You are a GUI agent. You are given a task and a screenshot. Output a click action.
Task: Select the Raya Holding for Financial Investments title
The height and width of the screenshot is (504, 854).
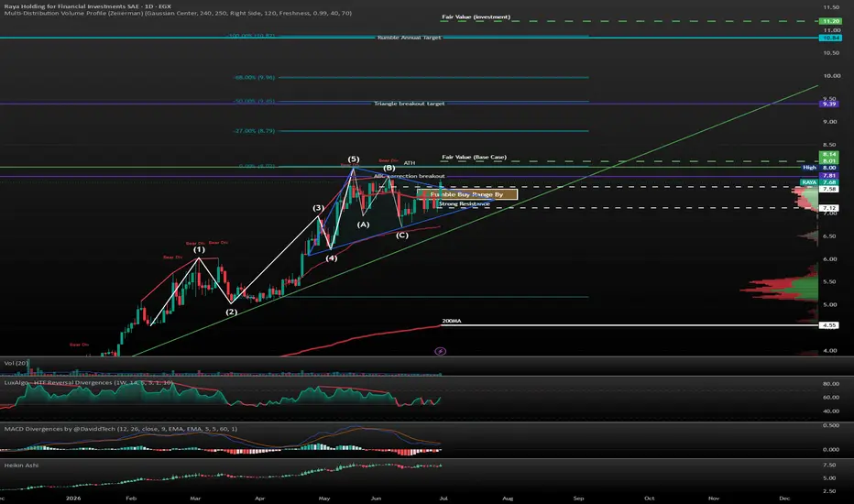[88, 6]
